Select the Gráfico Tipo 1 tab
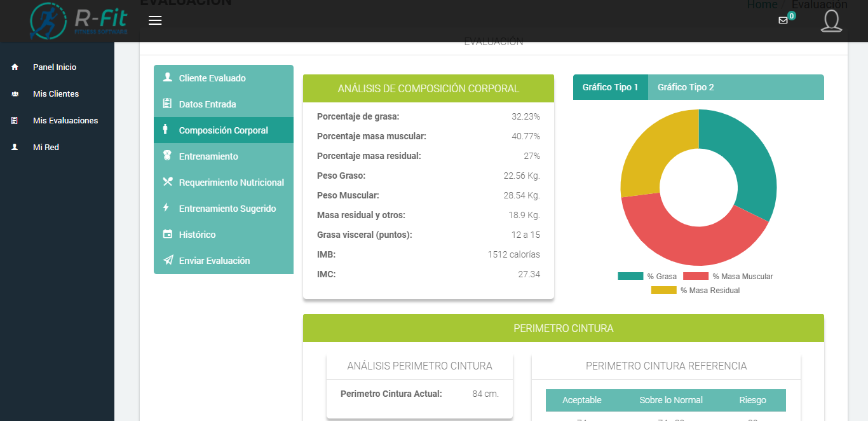Image resolution: width=868 pixels, height=421 pixels. click(x=610, y=87)
